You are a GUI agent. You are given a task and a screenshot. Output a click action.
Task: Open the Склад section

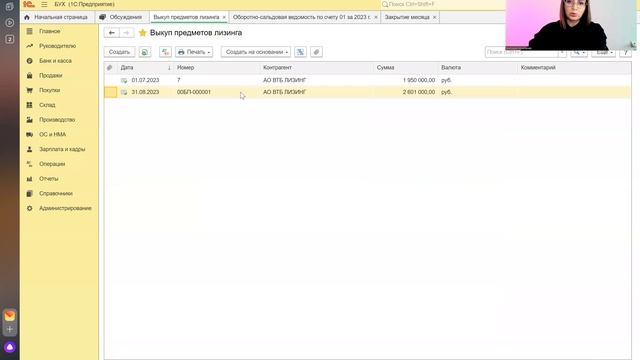click(x=47, y=105)
